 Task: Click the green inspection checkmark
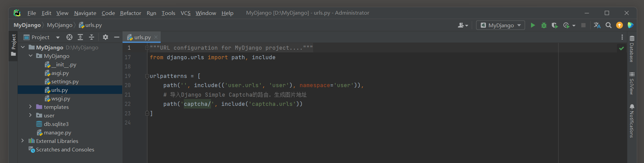[x=622, y=48]
